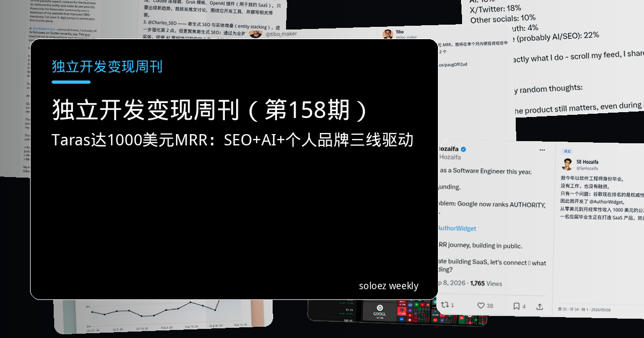Screen dimensions: 644x338
Task: Click 'RR journey, building in public.' line
Action: point(480,246)
